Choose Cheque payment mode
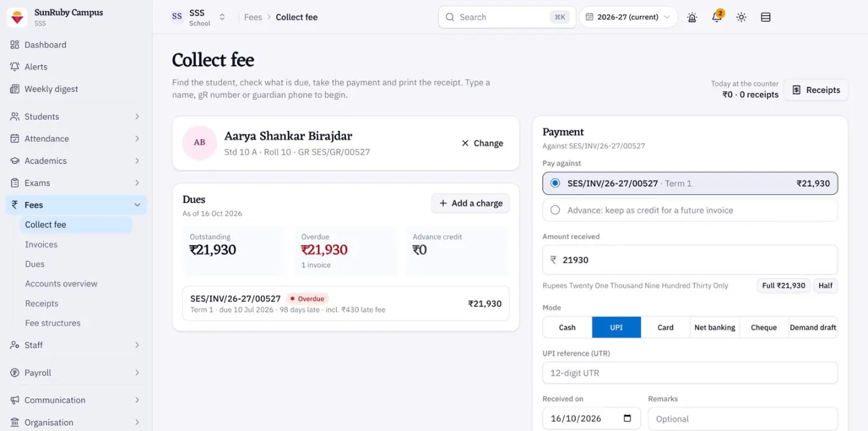The image size is (868, 431). pos(764,327)
